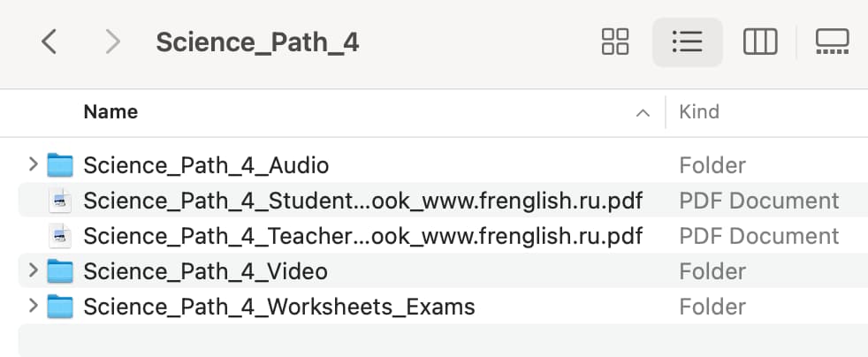The height and width of the screenshot is (357, 868).
Task: Select Science_Path_4_Worksheets_Exams row name
Action: [x=279, y=308]
